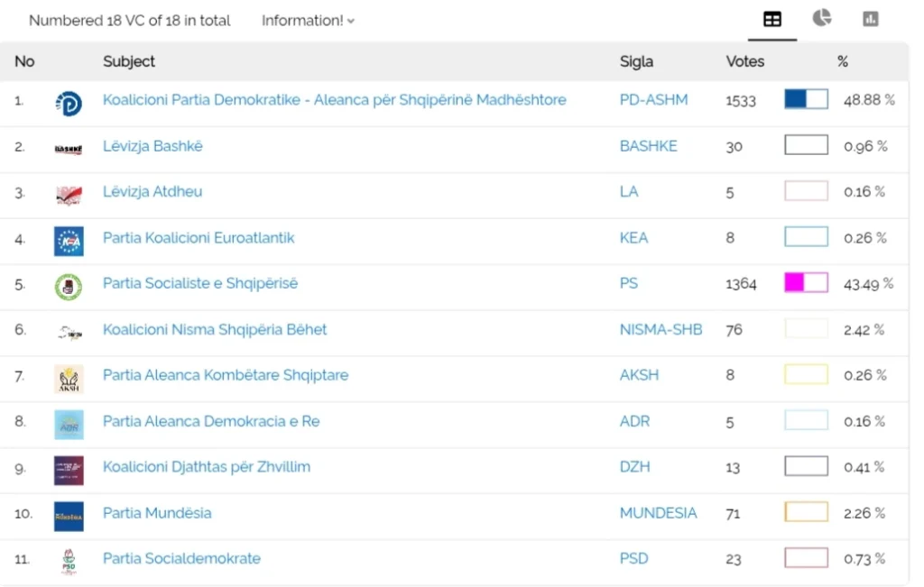The image size is (924, 587).
Task: Click the Partia Mundësia logo
Action: pyautogui.click(x=69, y=516)
